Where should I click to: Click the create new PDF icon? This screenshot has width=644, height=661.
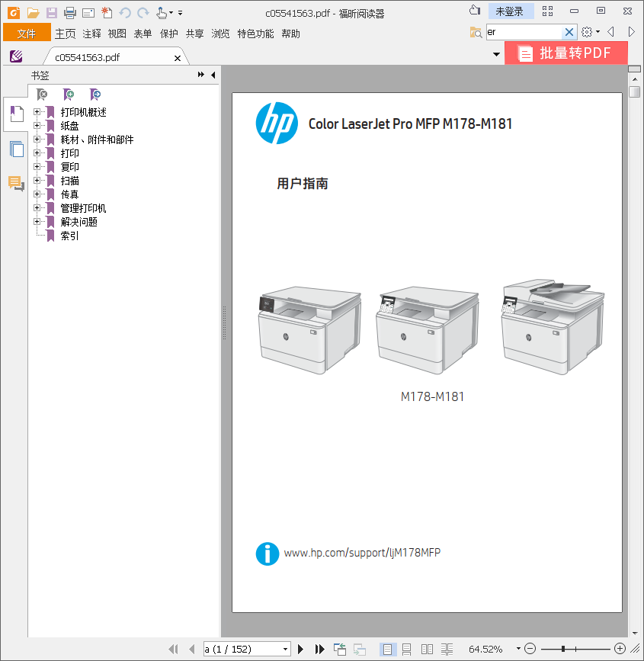(x=107, y=13)
